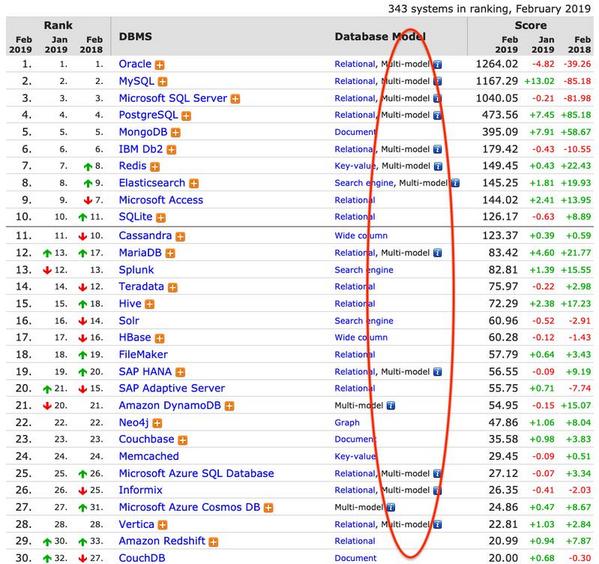Click the Key-value model link in Redis row
The width and height of the screenshot is (599, 564).
click(x=355, y=166)
